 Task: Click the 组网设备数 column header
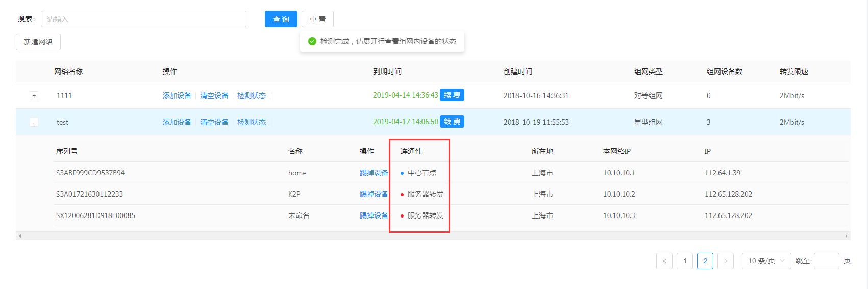pyautogui.click(x=725, y=71)
